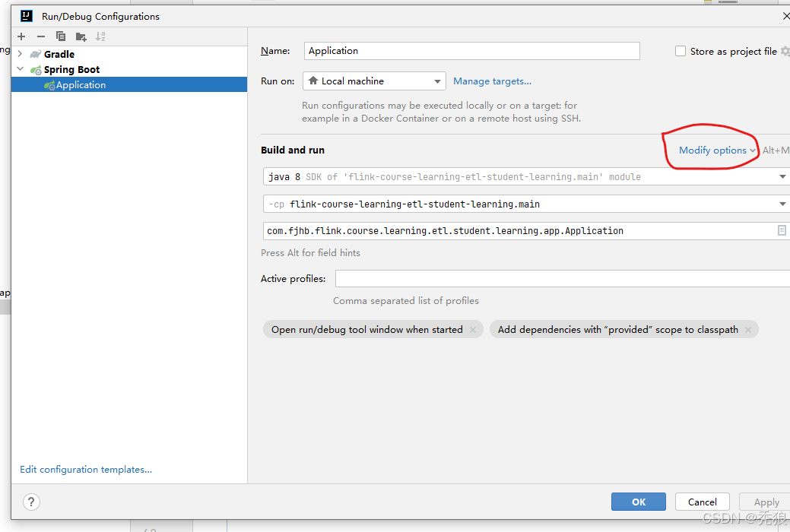Add a new run configuration
790x532 pixels.
click(21, 36)
